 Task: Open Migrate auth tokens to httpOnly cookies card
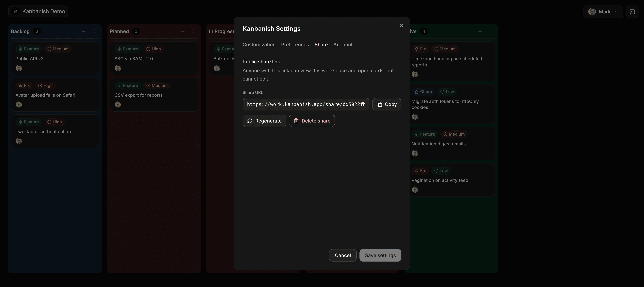pyautogui.click(x=452, y=104)
